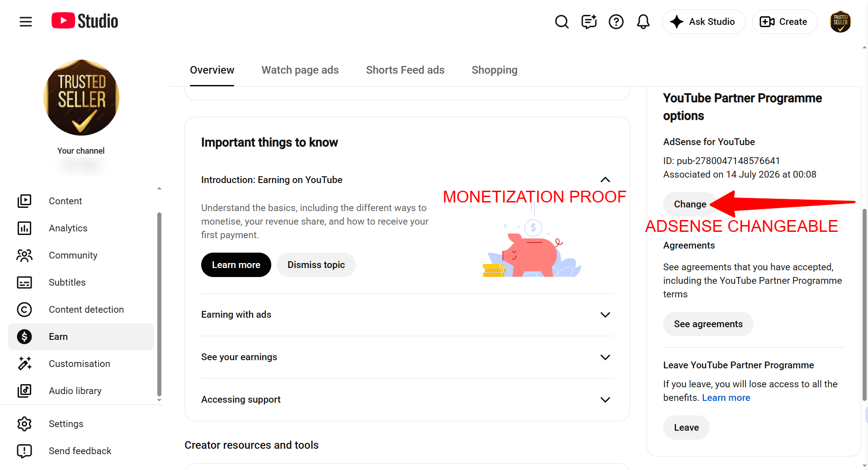Open Settings label in the sidebar
The height and width of the screenshot is (470, 868).
pyautogui.click(x=66, y=424)
